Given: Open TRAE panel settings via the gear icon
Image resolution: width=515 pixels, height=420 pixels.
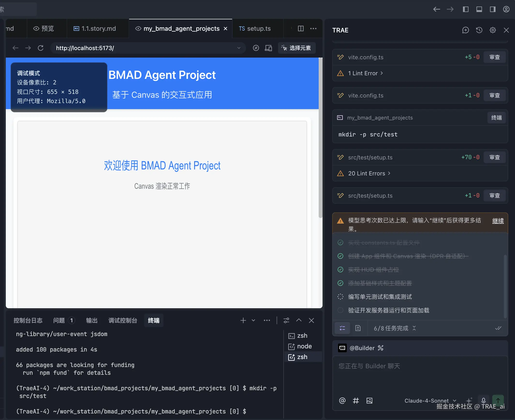Looking at the screenshot, I should pyautogui.click(x=493, y=30).
